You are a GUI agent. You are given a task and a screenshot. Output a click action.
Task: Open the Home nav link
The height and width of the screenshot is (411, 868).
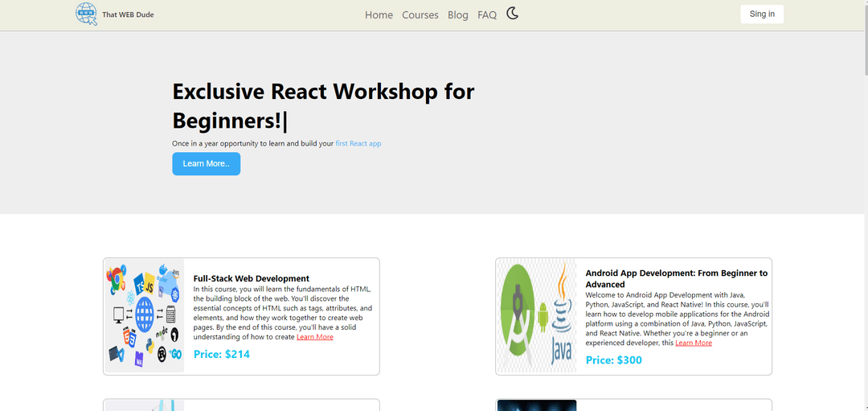379,15
